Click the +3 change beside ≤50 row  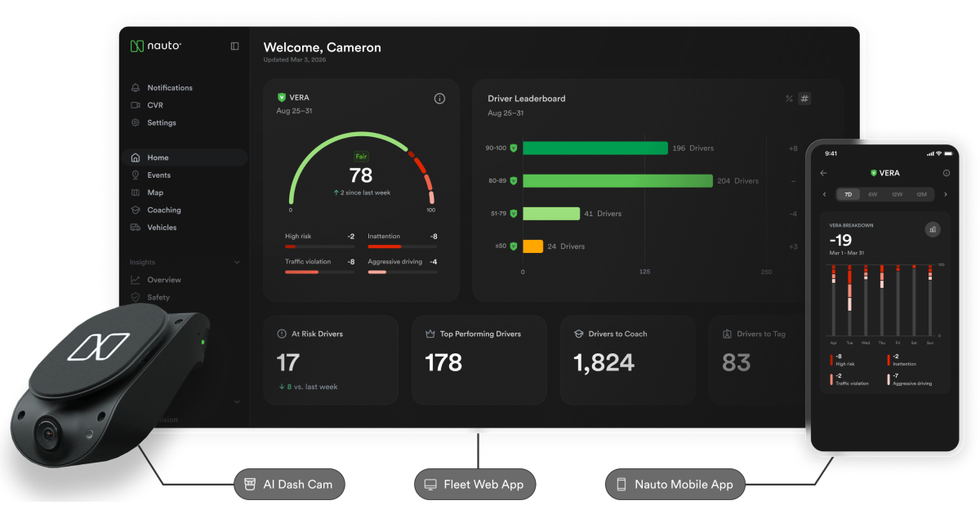point(793,246)
